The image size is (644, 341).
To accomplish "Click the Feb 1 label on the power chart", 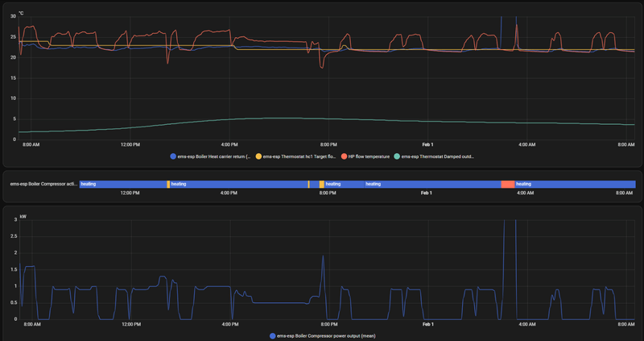I will pos(427,325).
